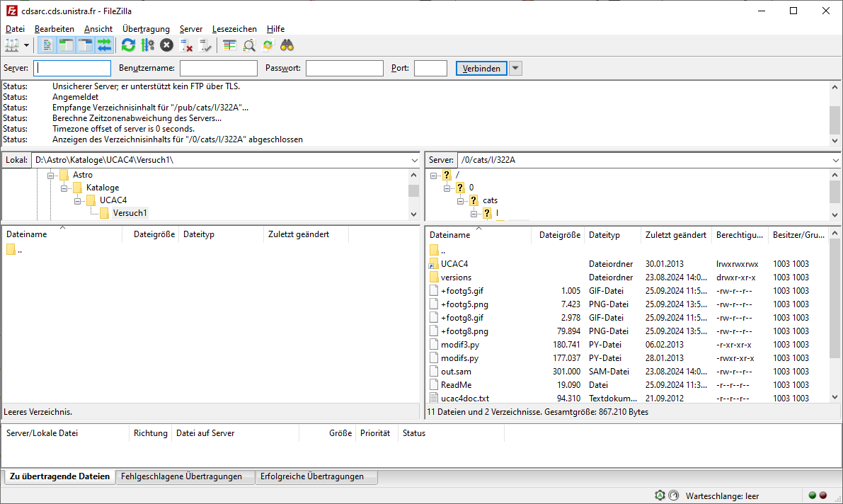The width and height of the screenshot is (843, 504).
Task: Collapse the Kataloge folder node
Action: coord(64,188)
